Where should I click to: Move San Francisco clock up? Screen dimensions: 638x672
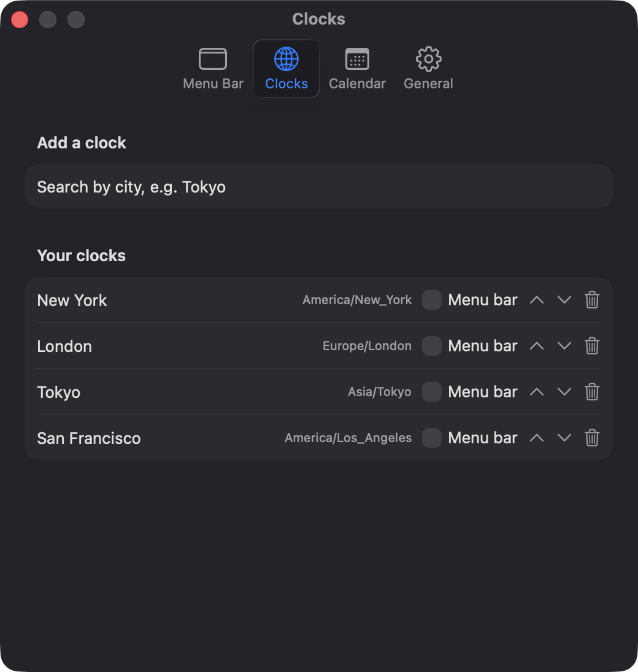pos(537,438)
